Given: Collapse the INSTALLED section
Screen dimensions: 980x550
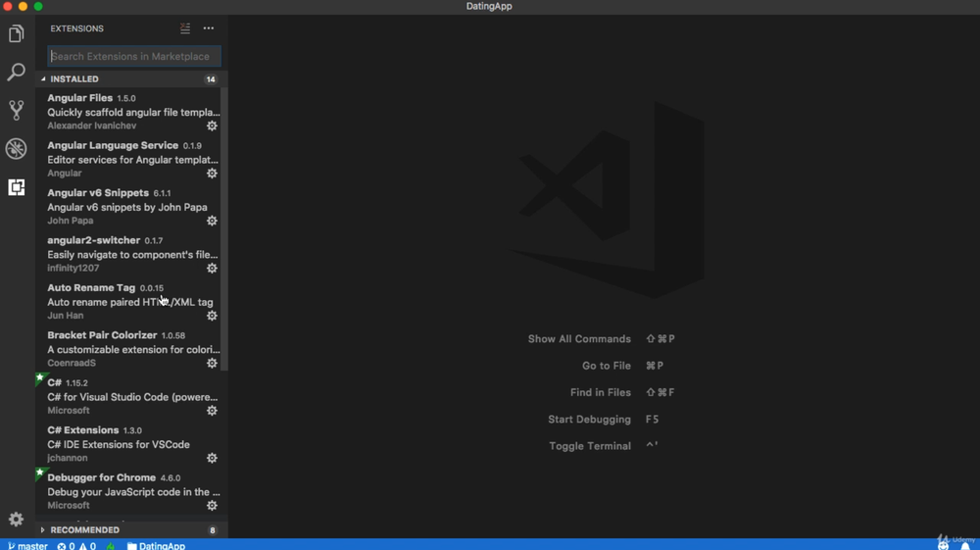Looking at the screenshot, I should (x=132, y=78).
